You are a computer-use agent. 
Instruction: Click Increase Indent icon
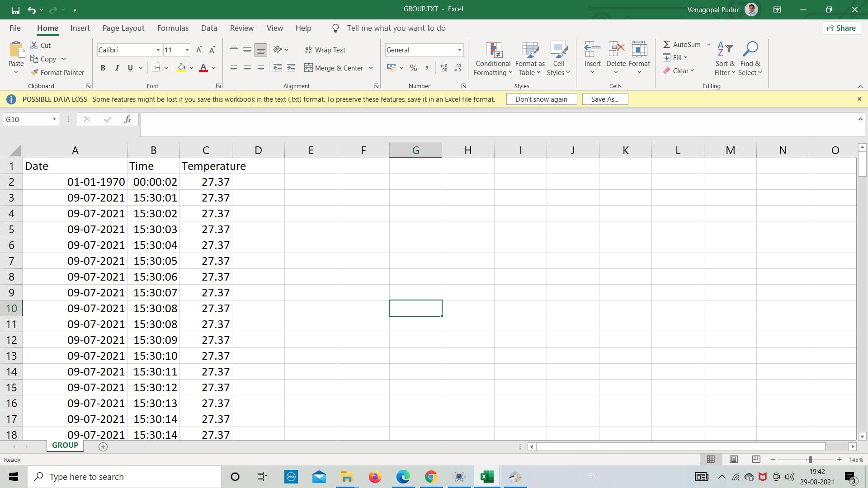click(x=291, y=68)
